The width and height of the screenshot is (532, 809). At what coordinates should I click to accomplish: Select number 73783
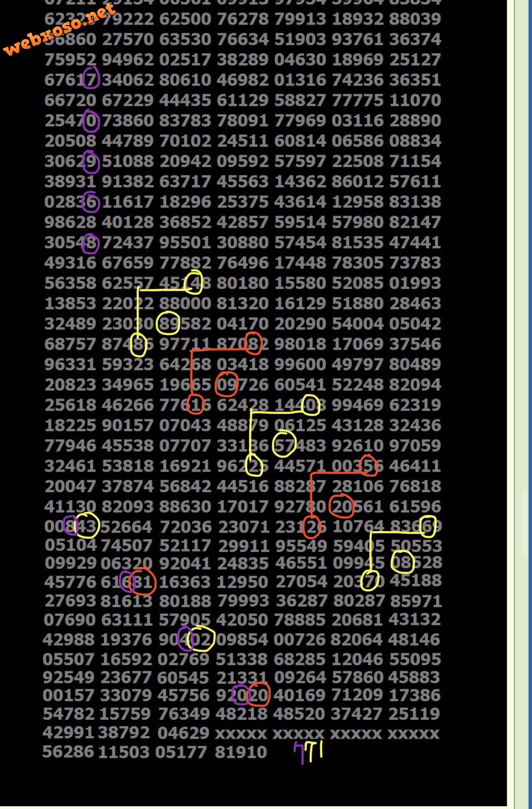click(415, 263)
